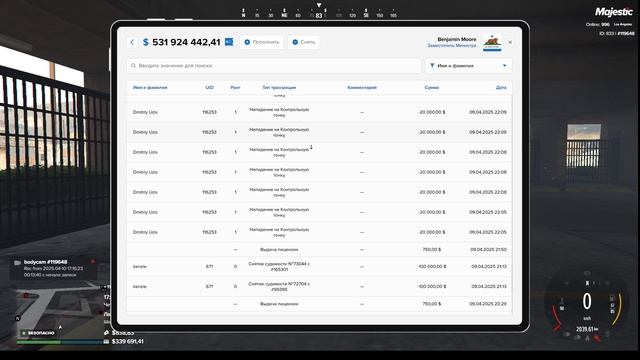640x360 pixels.
Task: Click the date 09.04.2025 20:29
Action: click(488, 304)
